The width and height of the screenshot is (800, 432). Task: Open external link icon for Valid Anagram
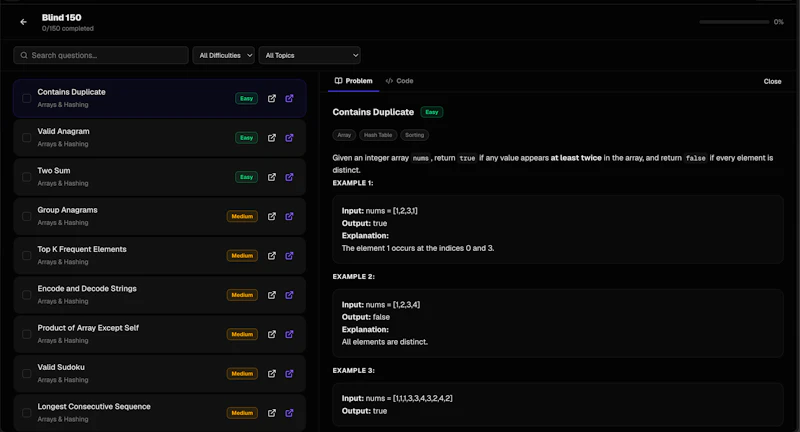click(x=272, y=138)
